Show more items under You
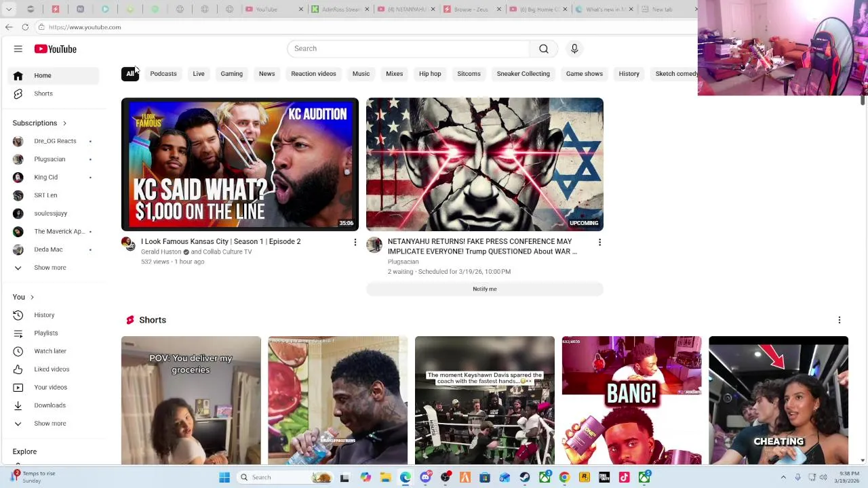Image resolution: width=868 pixels, height=488 pixels. pos(54,424)
